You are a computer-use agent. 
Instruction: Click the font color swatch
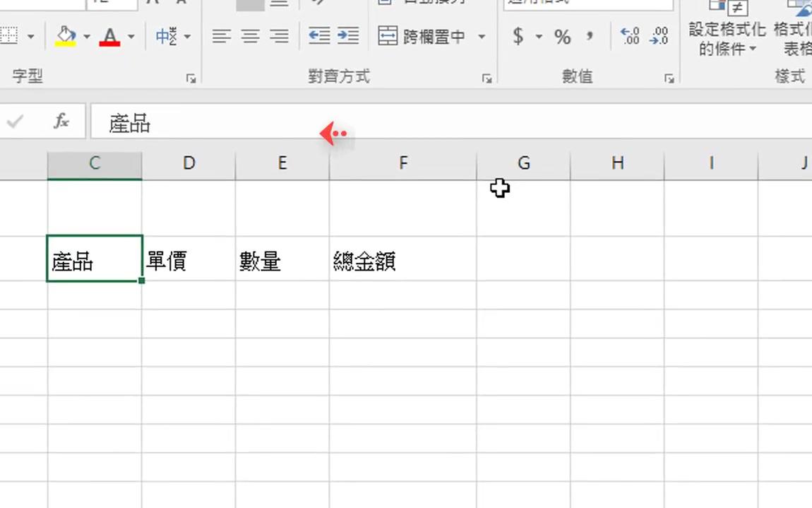(x=109, y=42)
